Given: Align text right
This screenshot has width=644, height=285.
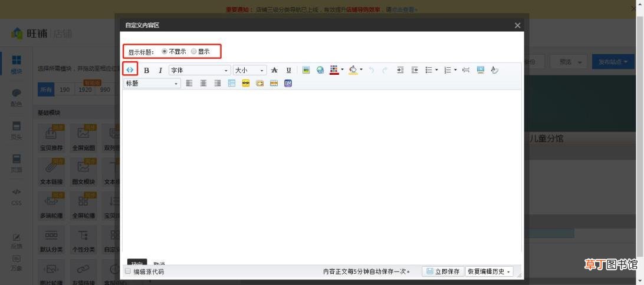Looking at the screenshot, I should pos(217,83).
